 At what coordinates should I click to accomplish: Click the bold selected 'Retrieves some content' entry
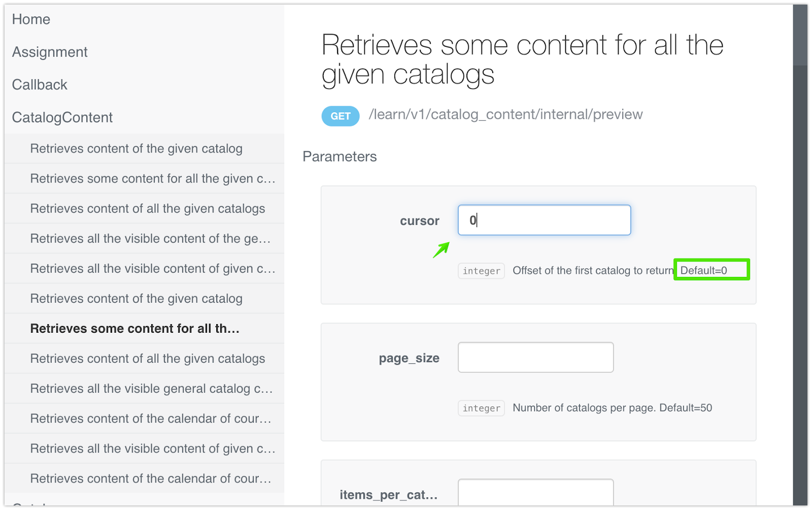click(x=134, y=329)
